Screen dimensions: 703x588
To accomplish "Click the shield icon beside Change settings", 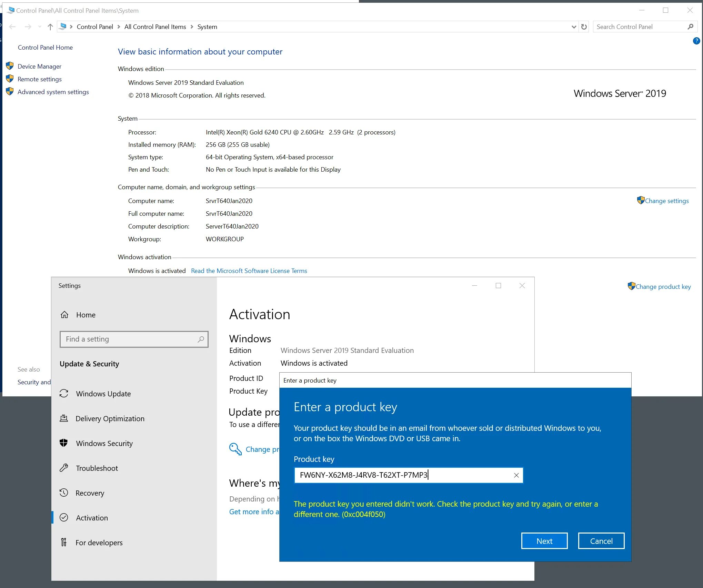I will (641, 200).
